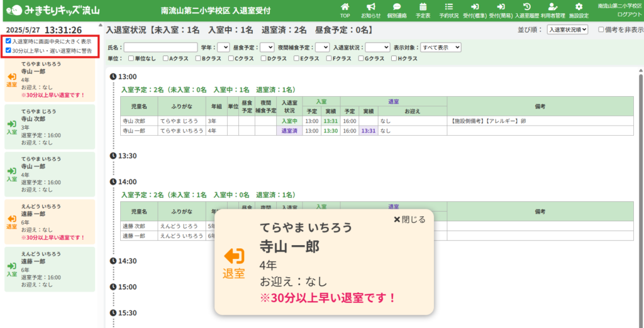
Task: Click the ログアウト link
Action: 630,14
